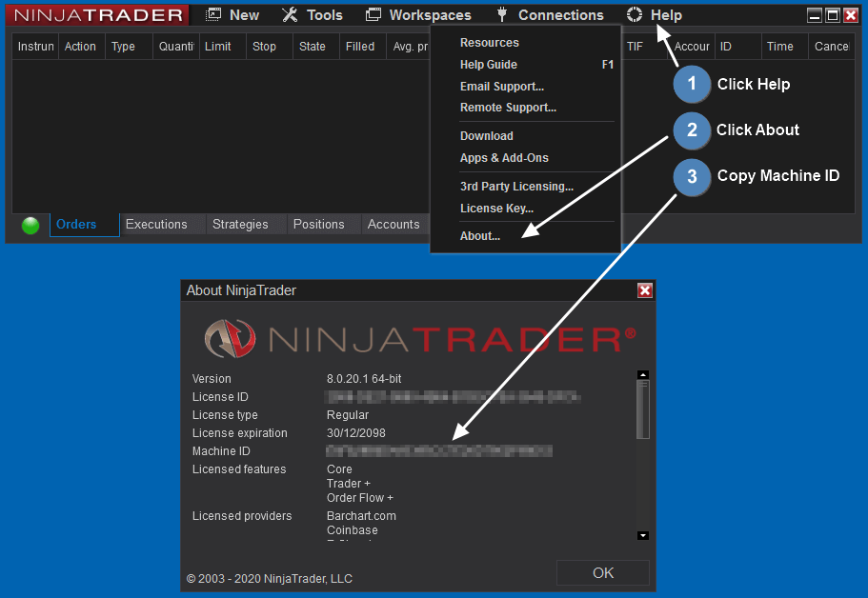Click the Instrument column header
The width and height of the screenshot is (868, 598).
(x=35, y=47)
